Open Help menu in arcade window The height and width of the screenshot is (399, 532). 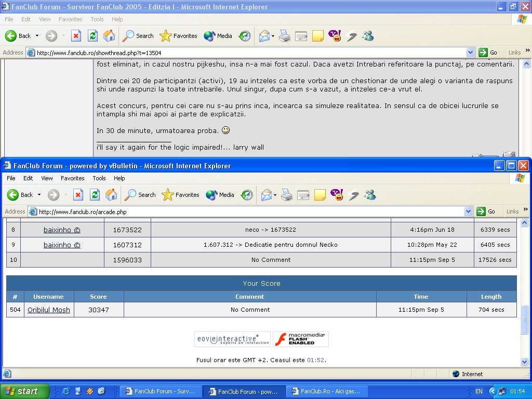(x=119, y=178)
